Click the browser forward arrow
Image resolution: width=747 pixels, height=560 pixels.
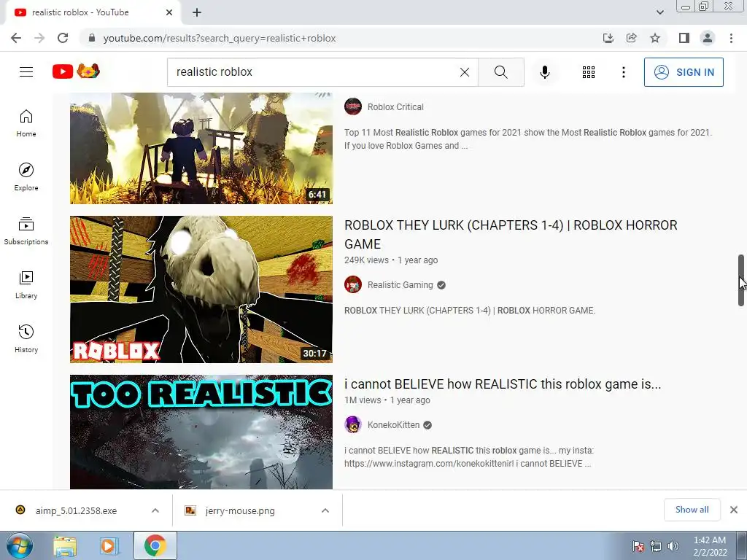click(39, 38)
